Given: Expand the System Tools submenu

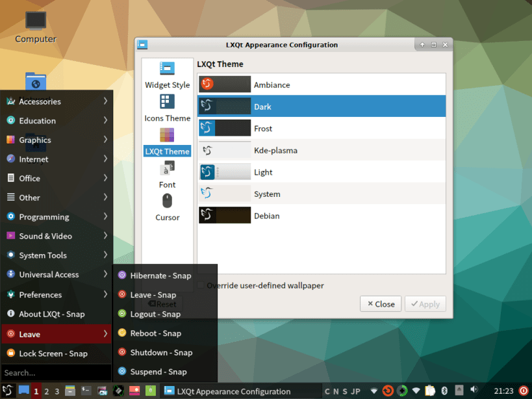Looking at the screenshot, I should pos(57,255).
